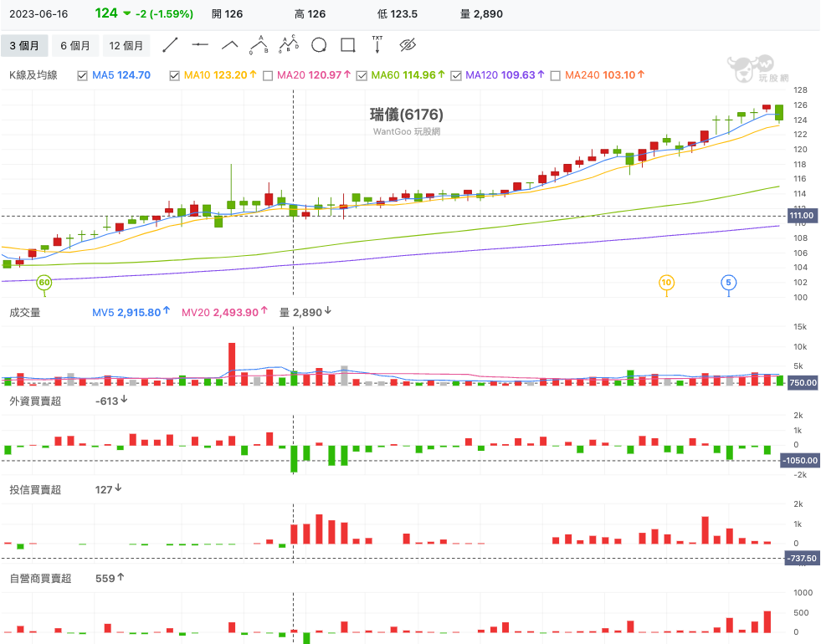Toggle hide drawings eye icon
This screenshot has width=821, height=644.
point(408,45)
